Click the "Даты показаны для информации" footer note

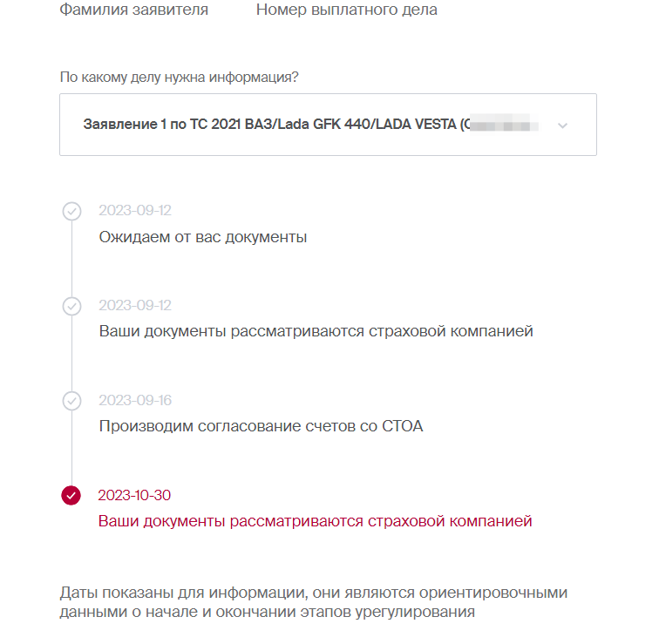[314, 602]
